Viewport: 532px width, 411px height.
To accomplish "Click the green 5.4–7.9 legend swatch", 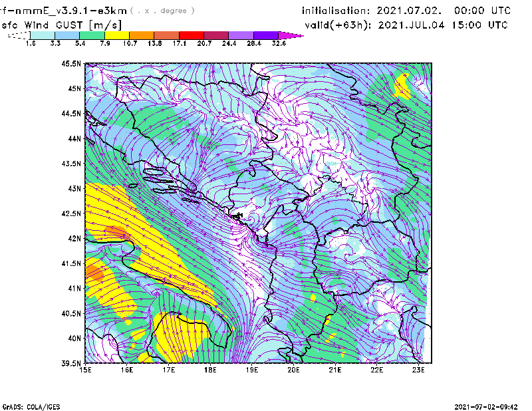I will (92, 35).
